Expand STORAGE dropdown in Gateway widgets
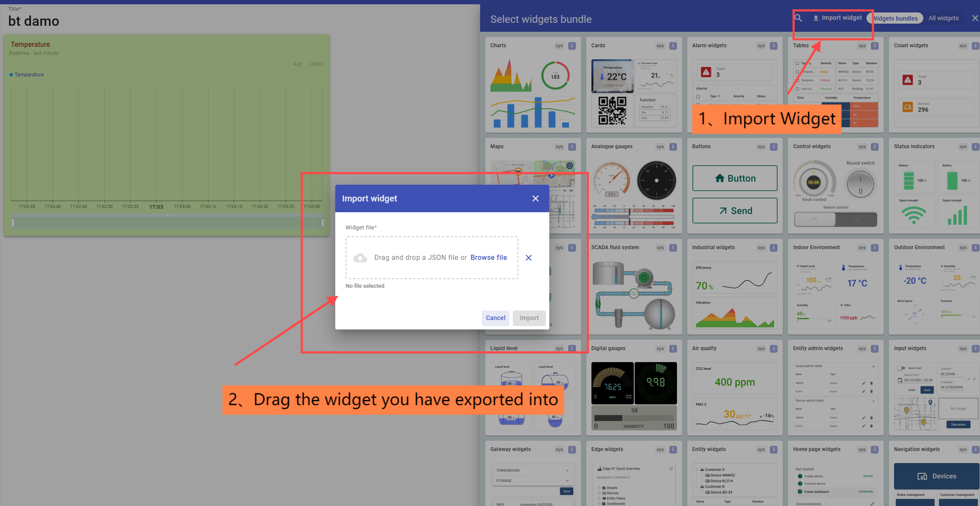 pyautogui.click(x=567, y=481)
